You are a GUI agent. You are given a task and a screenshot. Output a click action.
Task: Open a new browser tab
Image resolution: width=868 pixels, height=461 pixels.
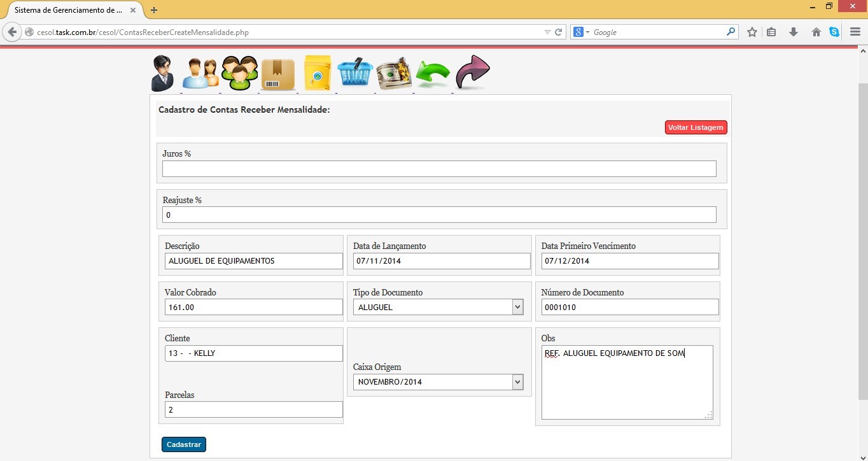(154, 10)
